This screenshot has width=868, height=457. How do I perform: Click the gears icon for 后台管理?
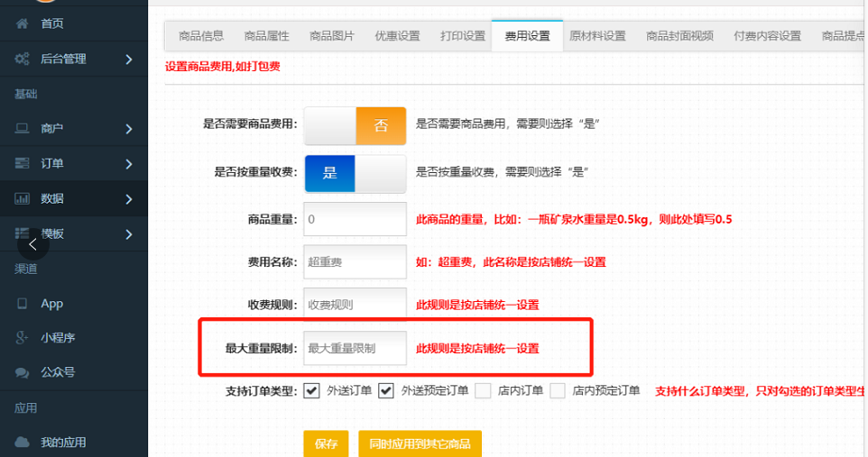click(22, 59)
